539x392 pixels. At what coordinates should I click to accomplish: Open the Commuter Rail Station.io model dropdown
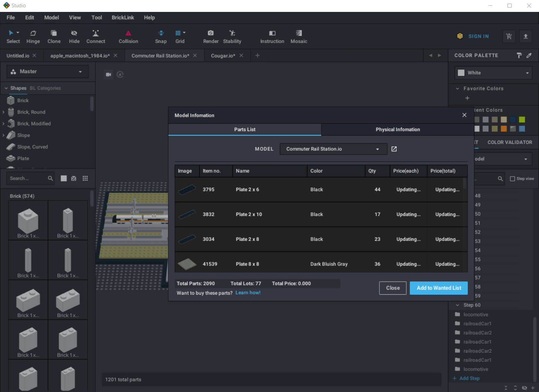[333, 149]
